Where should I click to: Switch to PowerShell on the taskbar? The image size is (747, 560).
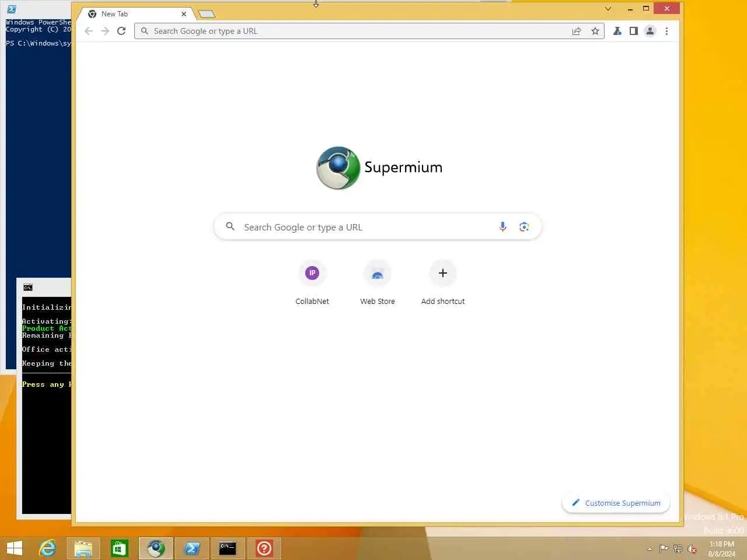click(x=192, y=548)
